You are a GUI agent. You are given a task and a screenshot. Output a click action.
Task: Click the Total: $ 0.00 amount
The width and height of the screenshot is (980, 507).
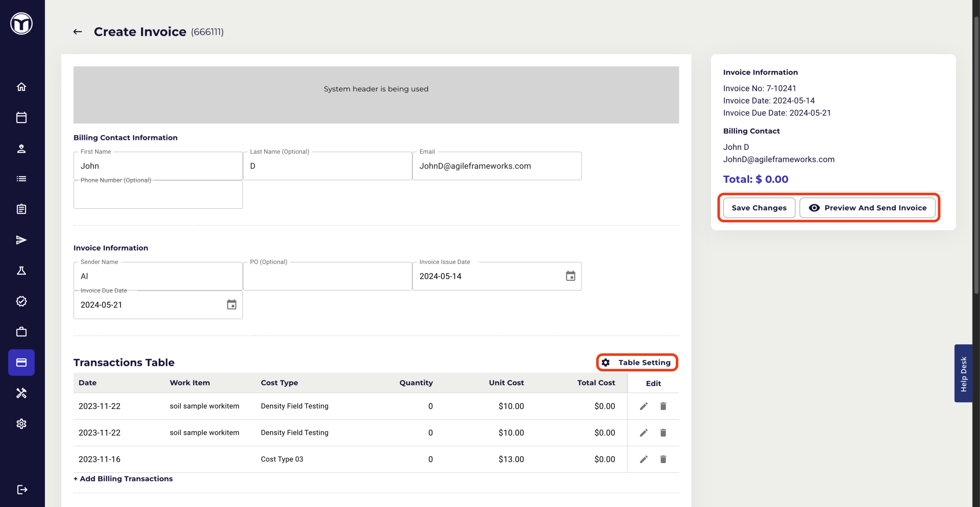coord(756,179)
